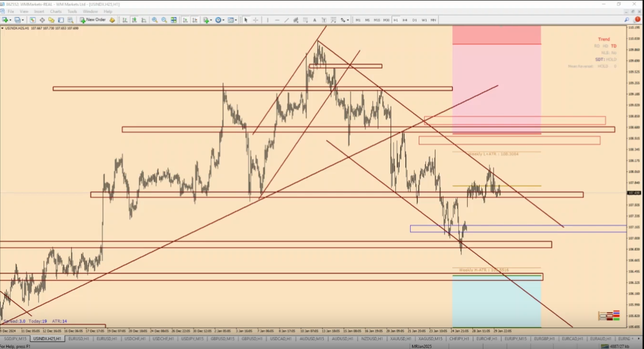Switch timeframe to M1

click(x=358, y=20)
